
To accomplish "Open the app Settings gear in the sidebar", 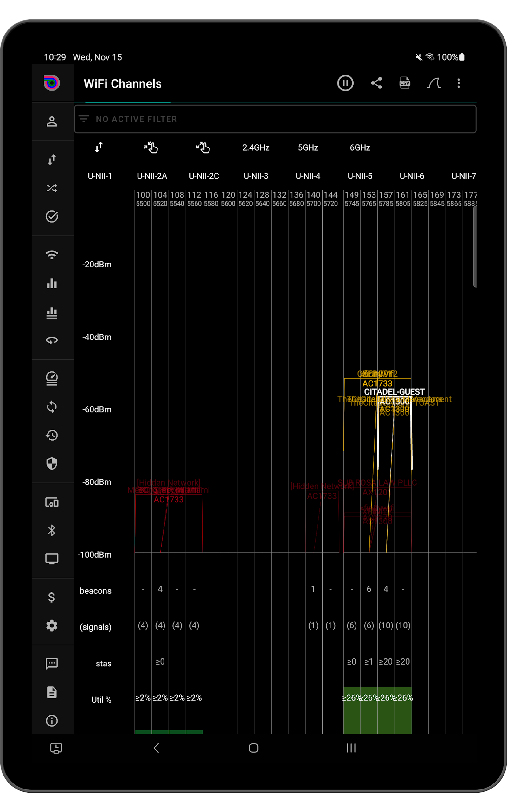I will tap(52, 625).
